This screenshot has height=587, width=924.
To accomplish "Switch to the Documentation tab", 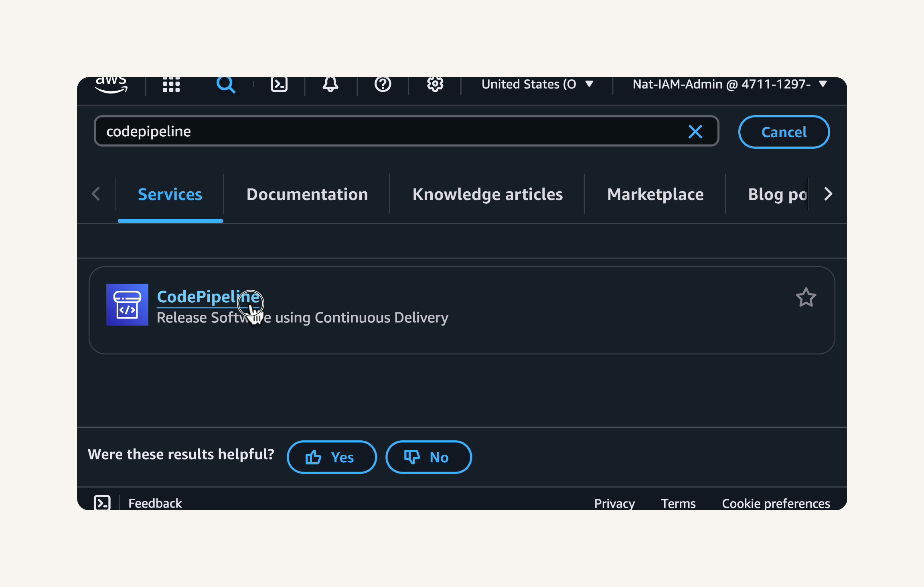I will (x=307, y=194).
